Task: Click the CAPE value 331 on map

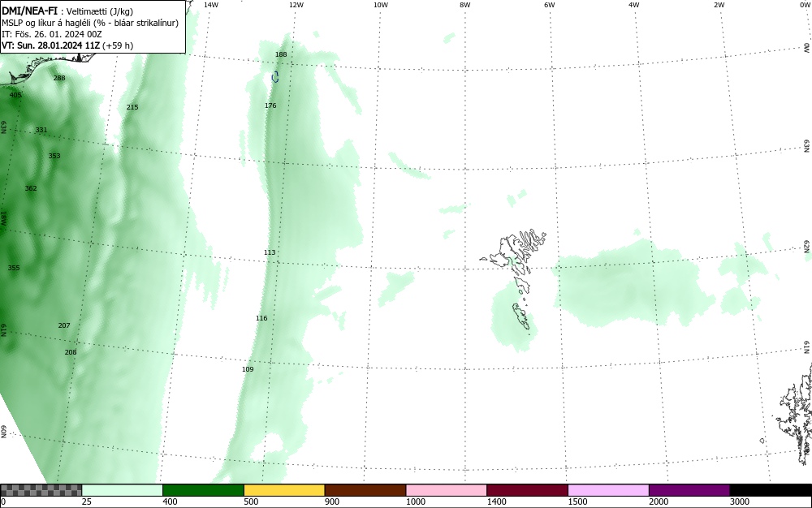Action: (x=41, y=130)
